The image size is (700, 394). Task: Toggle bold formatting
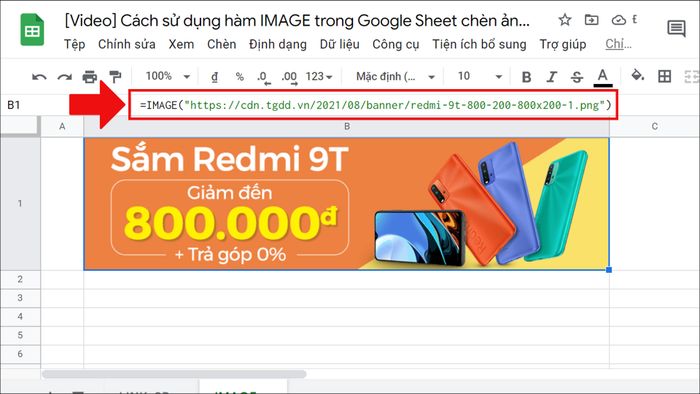[x=526, y=77]
